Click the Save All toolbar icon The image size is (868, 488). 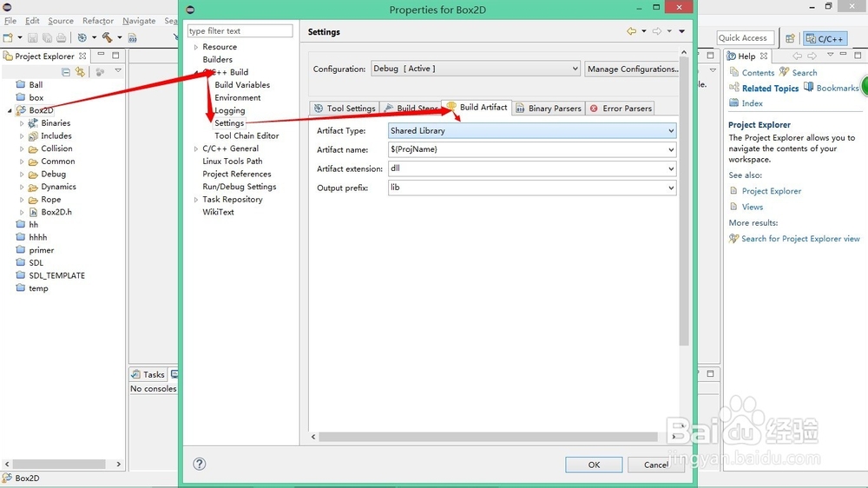click(47, 37)
